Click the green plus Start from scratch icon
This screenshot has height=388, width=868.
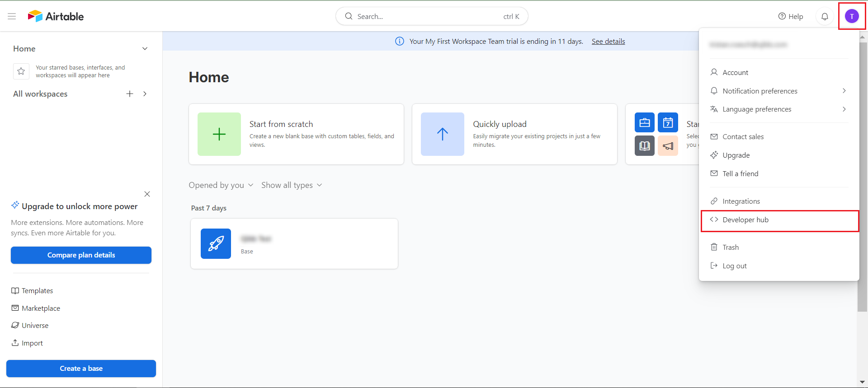click(219, 134)
